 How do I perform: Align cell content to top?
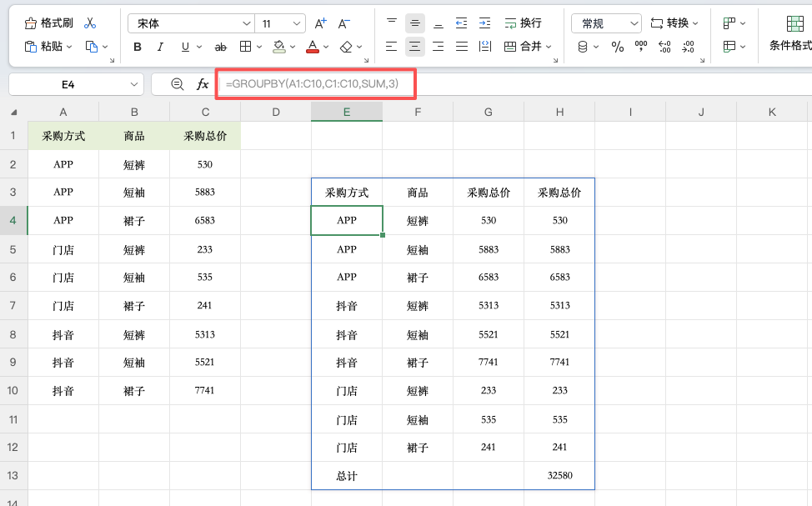coord(392,23)
